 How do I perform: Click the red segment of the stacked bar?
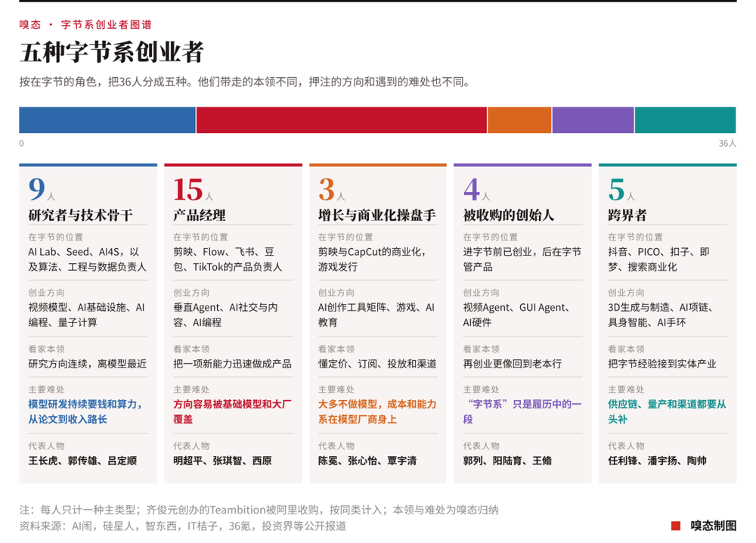(x=342, y=120)
